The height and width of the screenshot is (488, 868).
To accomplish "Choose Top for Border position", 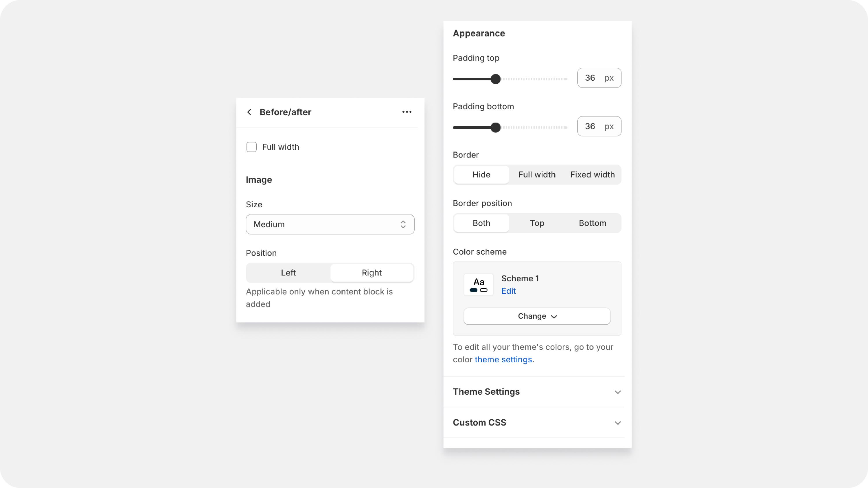I will click(537, 223).
